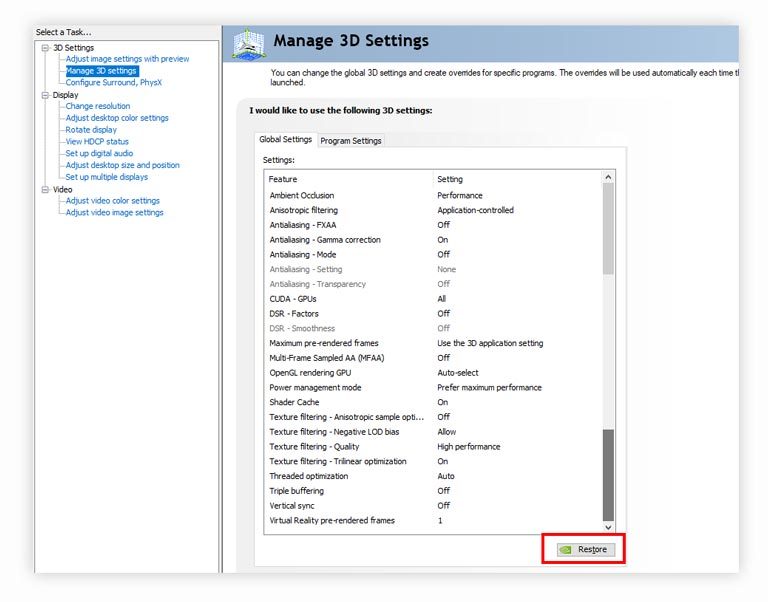Collapse the Video tree node
The height and width of the screenshot is (602, 768).
pos(46,190)
